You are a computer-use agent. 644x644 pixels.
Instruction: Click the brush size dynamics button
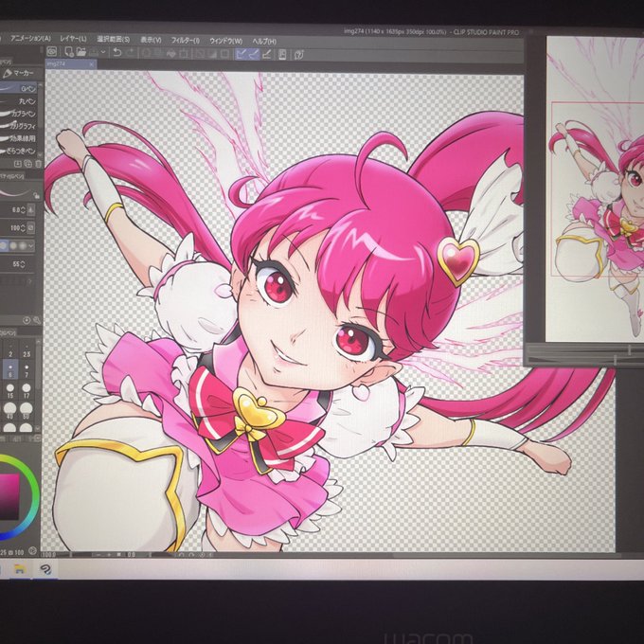click(x=31, y=210)
